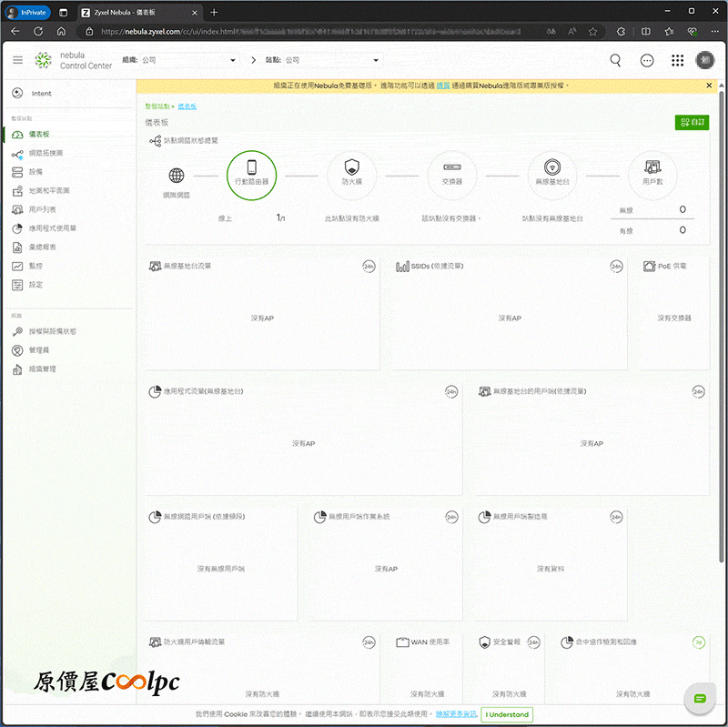Select the 行動路由器 mobile router node
The image size is (728, 727).
click(x=252, y=176)
